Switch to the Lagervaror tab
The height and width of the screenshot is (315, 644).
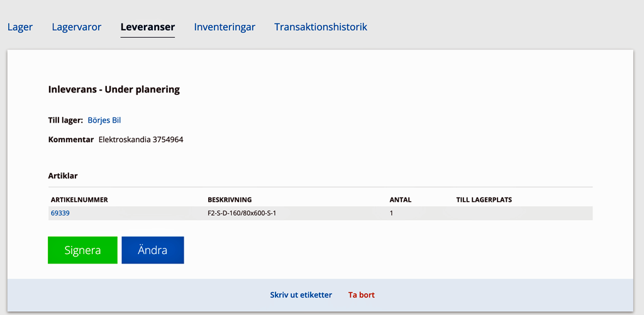[76, 27]
